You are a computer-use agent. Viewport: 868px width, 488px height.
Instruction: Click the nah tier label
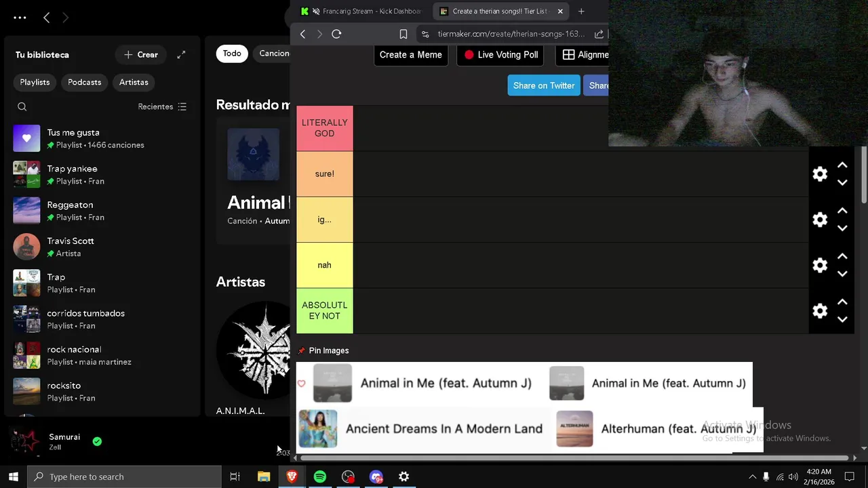(325, 265)
